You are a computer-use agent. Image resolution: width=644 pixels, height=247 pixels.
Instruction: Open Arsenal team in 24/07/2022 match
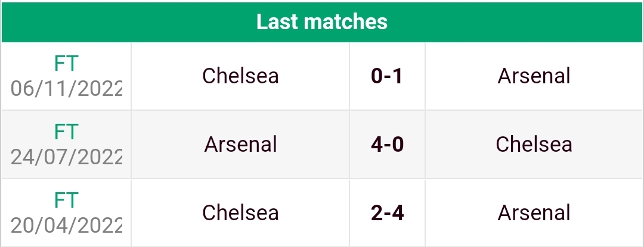[x=240, y=144]
